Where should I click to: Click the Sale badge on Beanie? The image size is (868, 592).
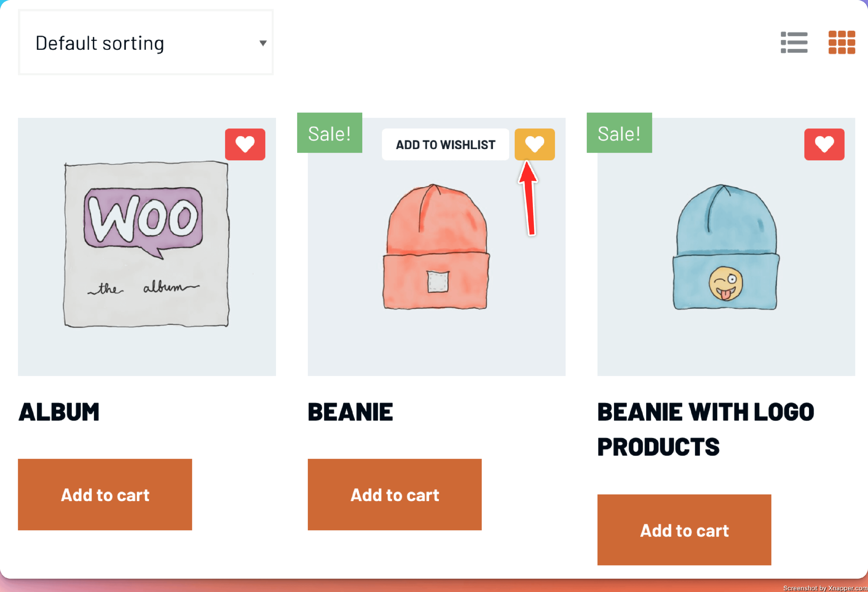(330, 133)
